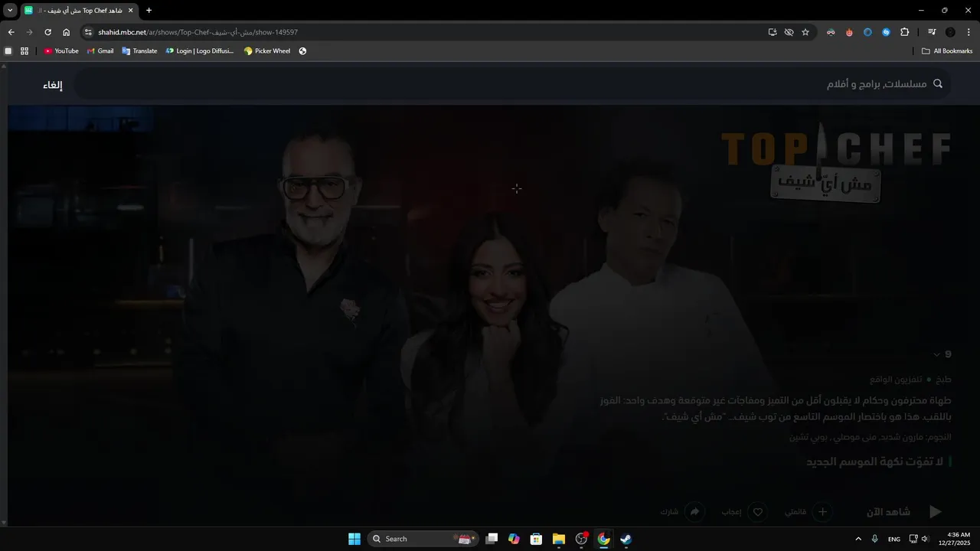This screenshot has width=980, height=551.
Task: Click the shahid.mbc.net address bar URL
Action: 198,32
